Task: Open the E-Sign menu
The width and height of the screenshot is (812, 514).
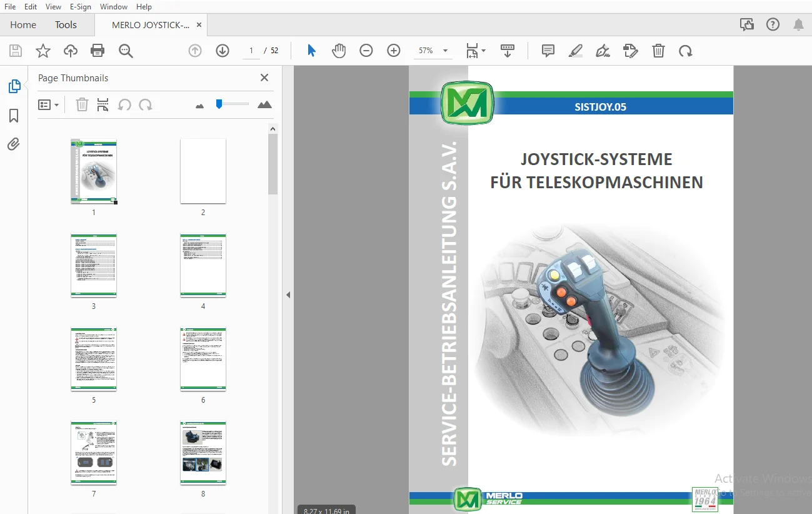Action: pos(81,7)
